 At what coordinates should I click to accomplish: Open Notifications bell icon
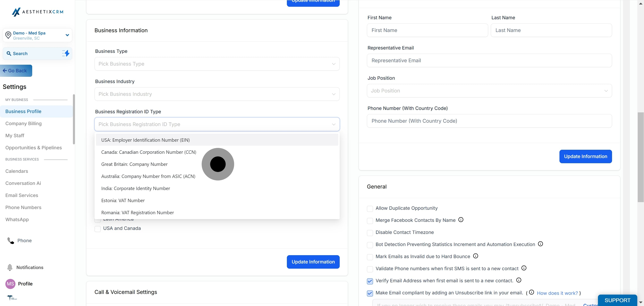tap(10, 267)
